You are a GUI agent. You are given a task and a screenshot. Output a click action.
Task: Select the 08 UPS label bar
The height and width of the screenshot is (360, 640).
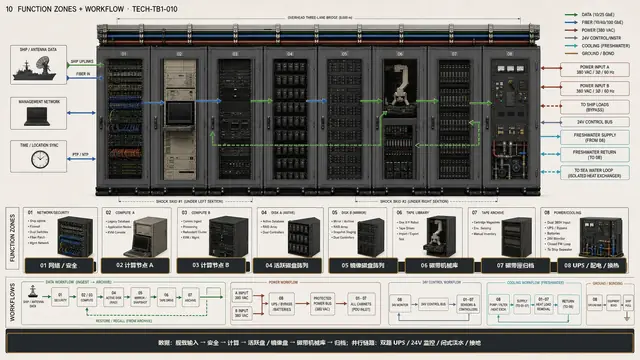coord(591,265)
